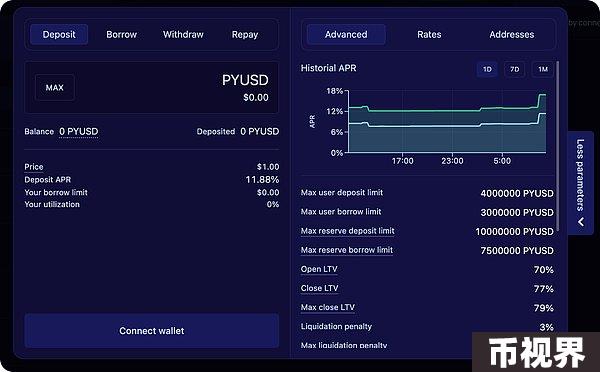Click the 7500000 PYUSD value

pyautogui.click(x=517, y=251)
